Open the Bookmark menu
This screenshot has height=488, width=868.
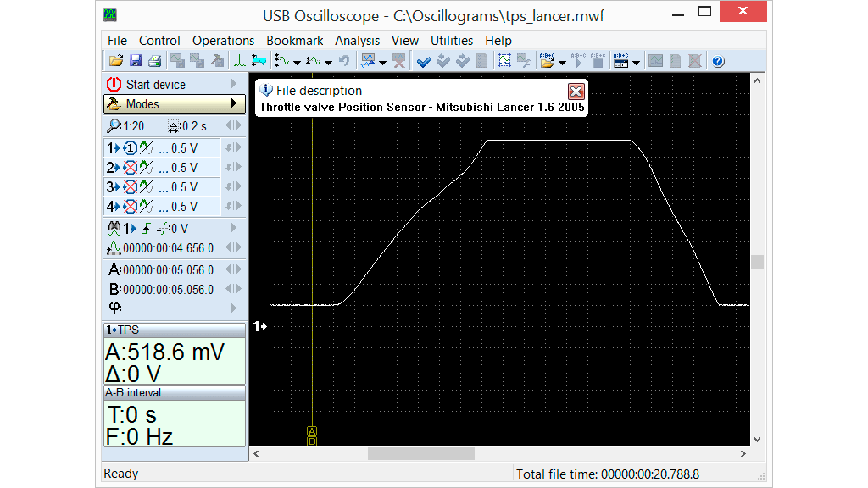294,41
